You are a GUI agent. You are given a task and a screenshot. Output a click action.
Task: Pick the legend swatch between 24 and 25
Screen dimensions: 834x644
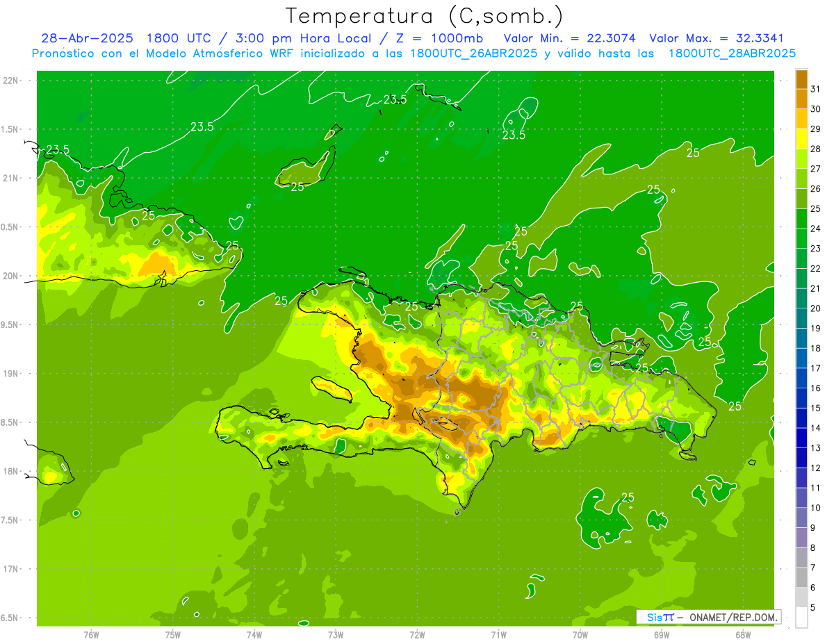point(801,219)
